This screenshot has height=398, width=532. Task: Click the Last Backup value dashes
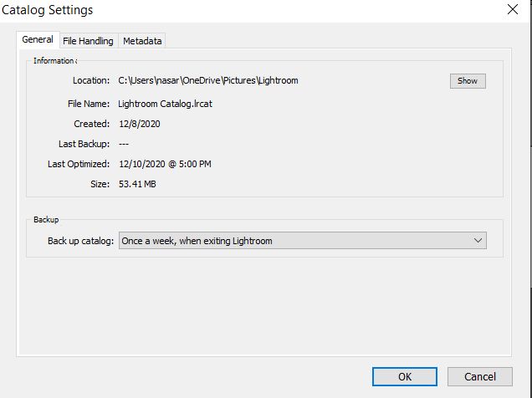[124, 144]
